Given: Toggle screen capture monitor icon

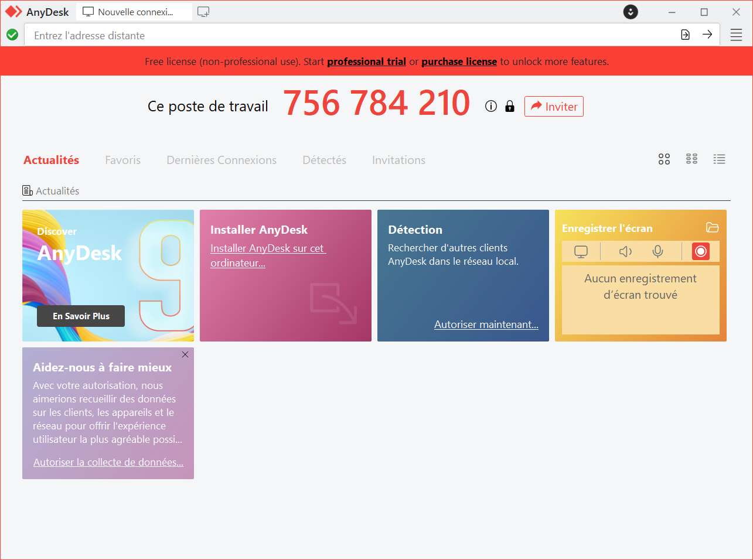Looking at the screenshot, I should [581, 252].
